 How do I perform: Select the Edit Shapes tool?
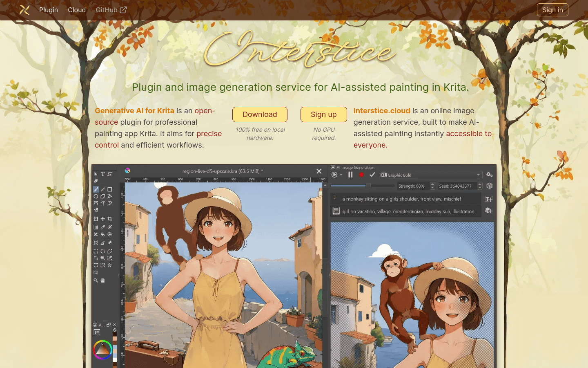[109, 174]
